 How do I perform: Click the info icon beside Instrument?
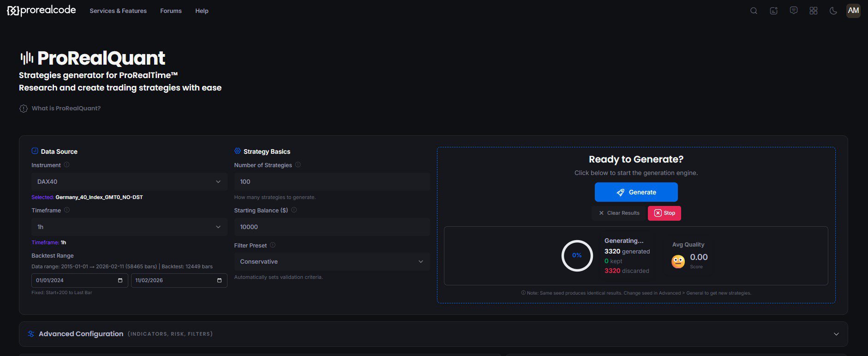pyautogui.click(x=66, y=165)
